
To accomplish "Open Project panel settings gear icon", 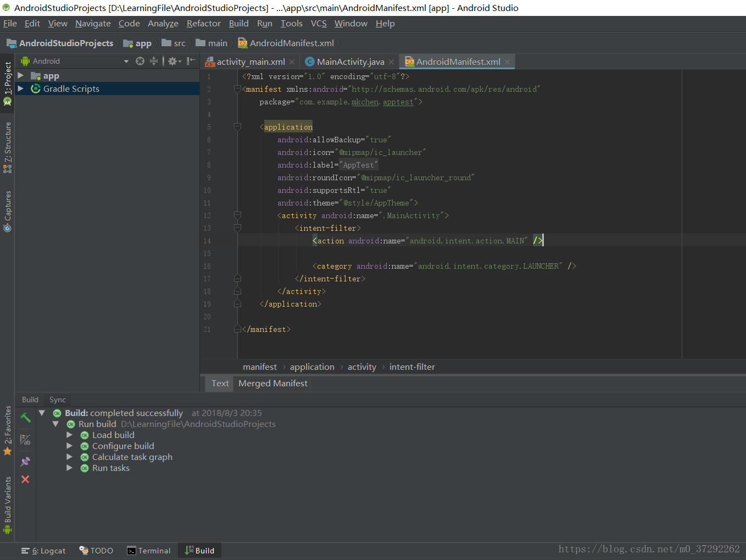I will coord(174,61).
